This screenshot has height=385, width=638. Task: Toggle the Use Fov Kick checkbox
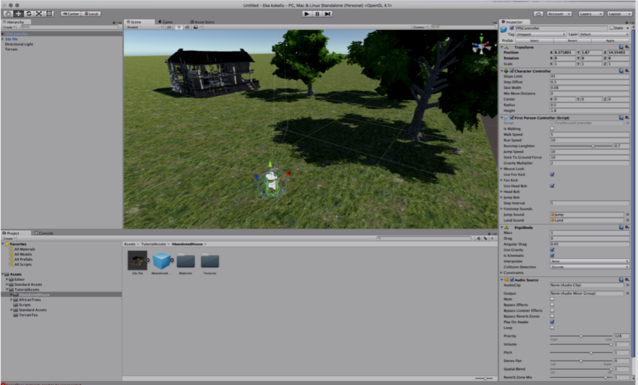click(552, 174)
